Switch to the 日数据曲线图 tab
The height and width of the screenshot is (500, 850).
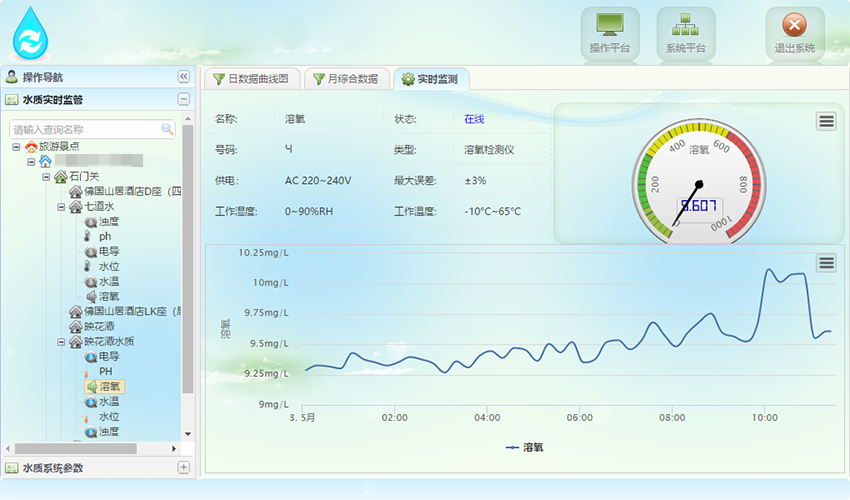(x=251, y=79)
